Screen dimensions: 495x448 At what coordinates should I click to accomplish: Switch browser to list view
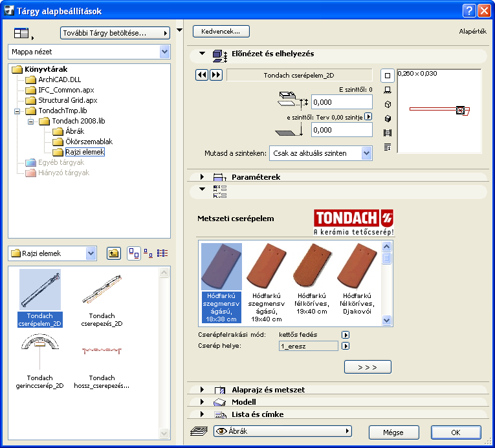click(162, 253)
